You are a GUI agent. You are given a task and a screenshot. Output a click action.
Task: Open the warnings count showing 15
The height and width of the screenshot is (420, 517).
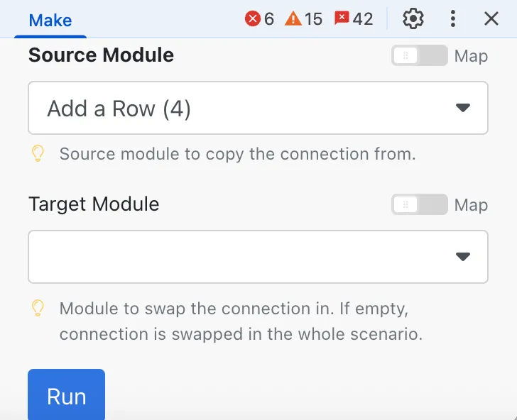[x=303, y=18]
